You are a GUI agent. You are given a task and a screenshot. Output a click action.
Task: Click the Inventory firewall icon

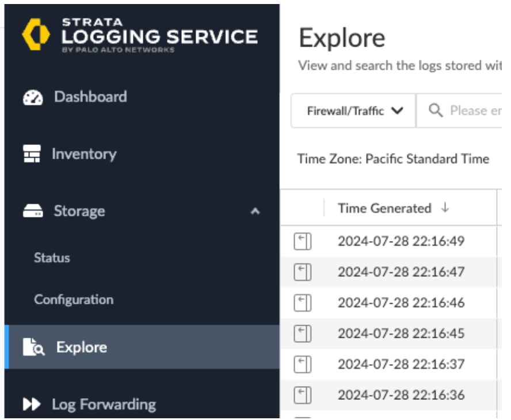pyautogui.click(x=32, y=154)
